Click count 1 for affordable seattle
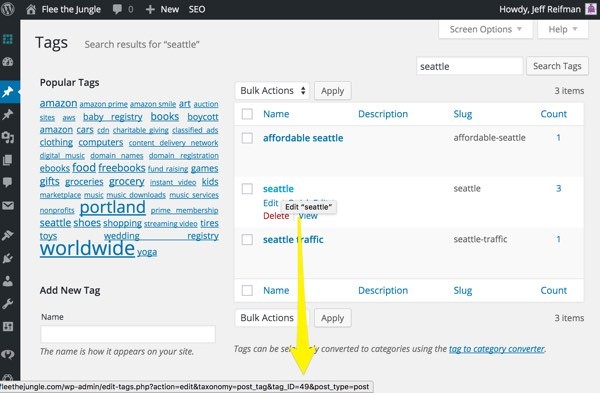The image size is (600, 393). point(558,137)
